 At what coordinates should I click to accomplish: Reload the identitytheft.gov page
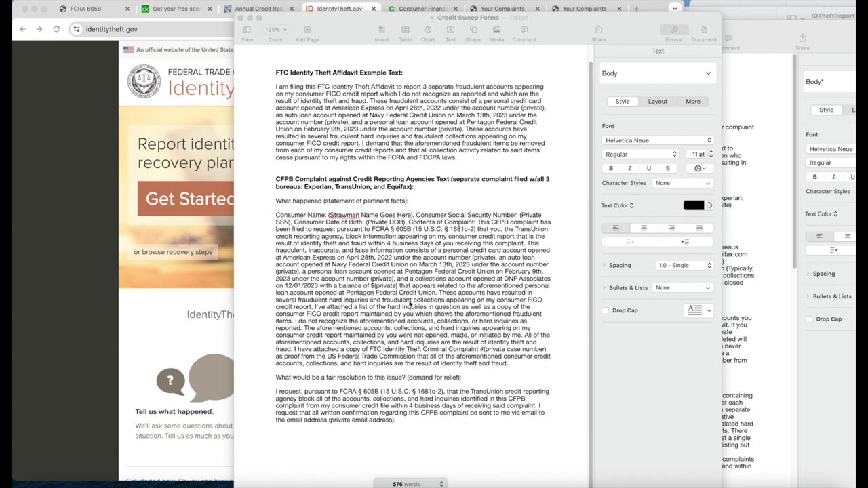coord(56,29)
